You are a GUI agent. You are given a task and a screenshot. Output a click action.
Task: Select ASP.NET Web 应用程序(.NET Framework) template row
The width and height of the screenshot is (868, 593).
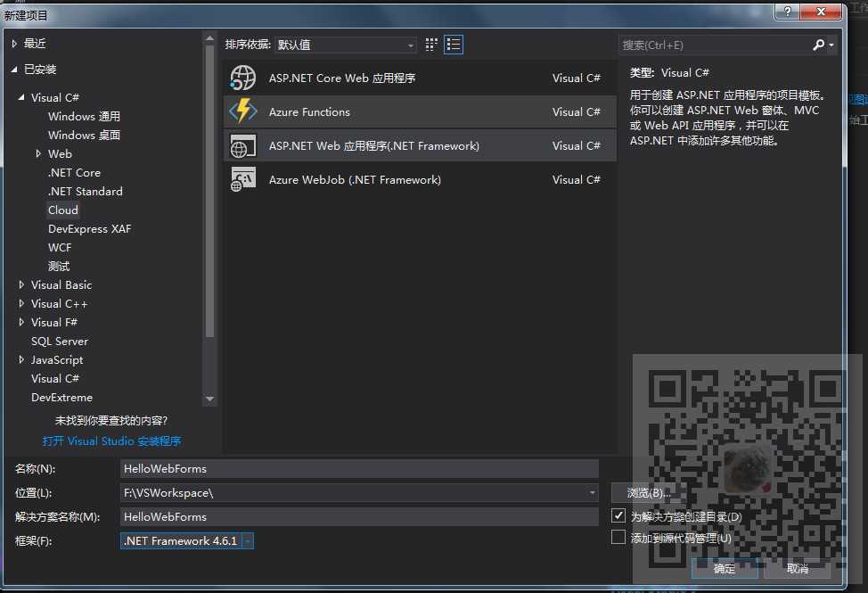(x=420, y=145)
